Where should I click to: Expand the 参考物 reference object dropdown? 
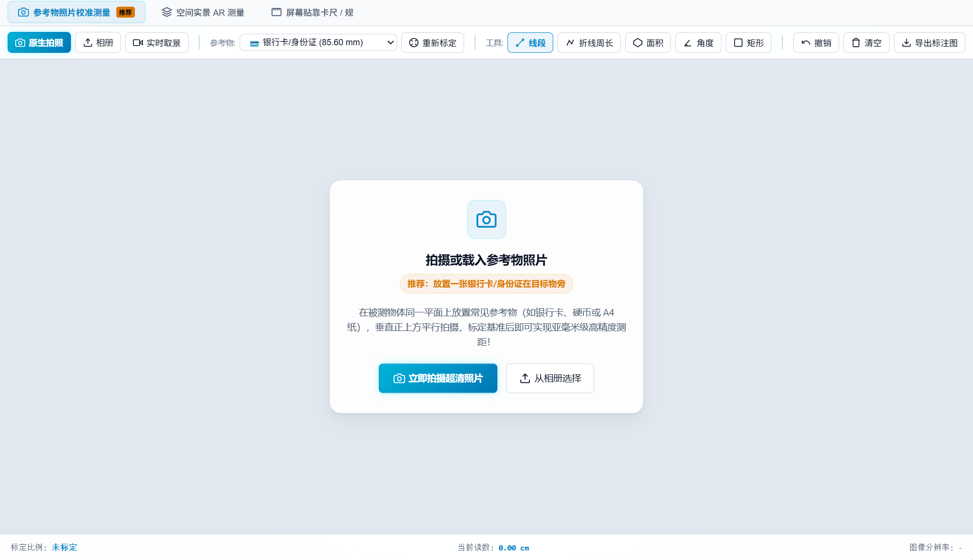point(318,42)
